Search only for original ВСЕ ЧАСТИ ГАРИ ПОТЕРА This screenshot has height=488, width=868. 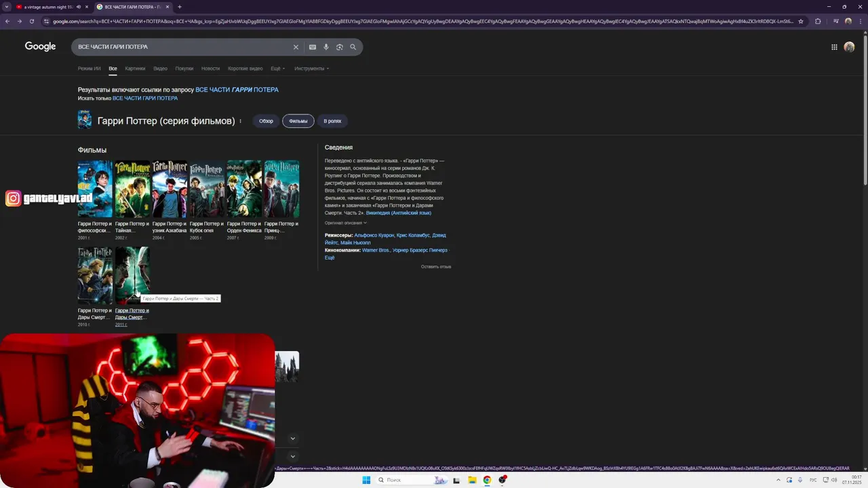145,98
